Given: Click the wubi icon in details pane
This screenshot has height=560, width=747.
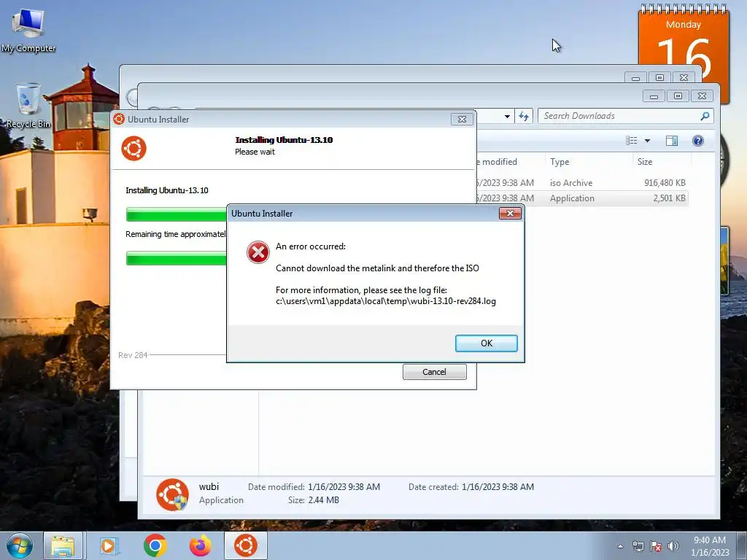Looking at the screenshot, I should point(172,494).
